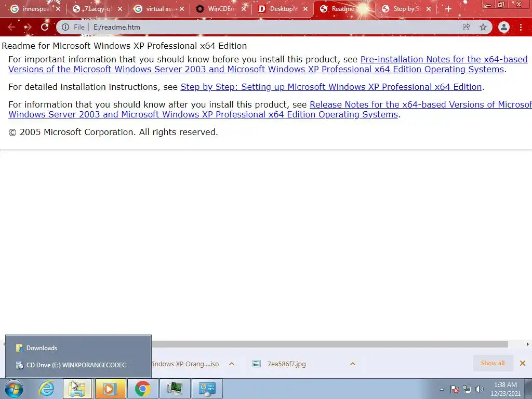The image size is (532, 399).
Task: Open the Chrome profile avatar
Action: (504, 27)
